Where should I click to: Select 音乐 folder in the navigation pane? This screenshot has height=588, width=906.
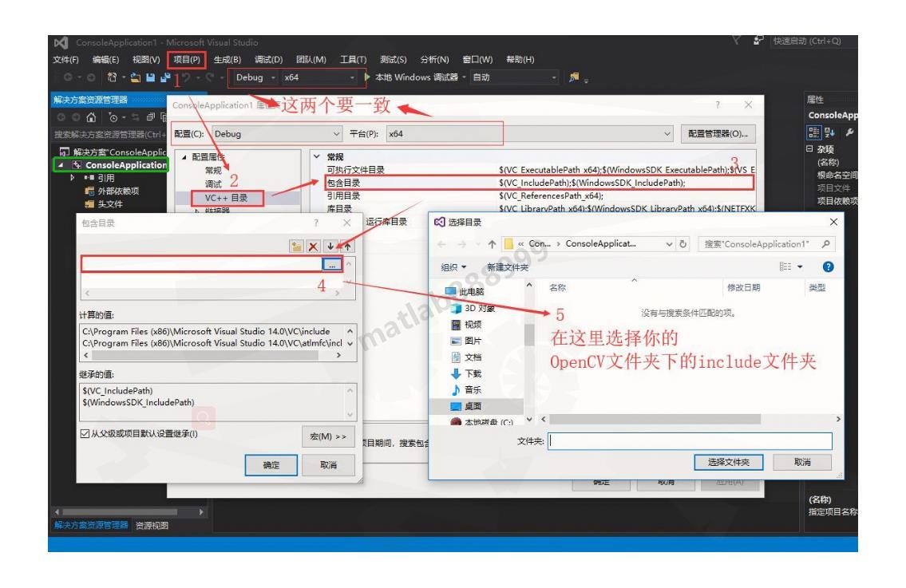tap(465, 390)
